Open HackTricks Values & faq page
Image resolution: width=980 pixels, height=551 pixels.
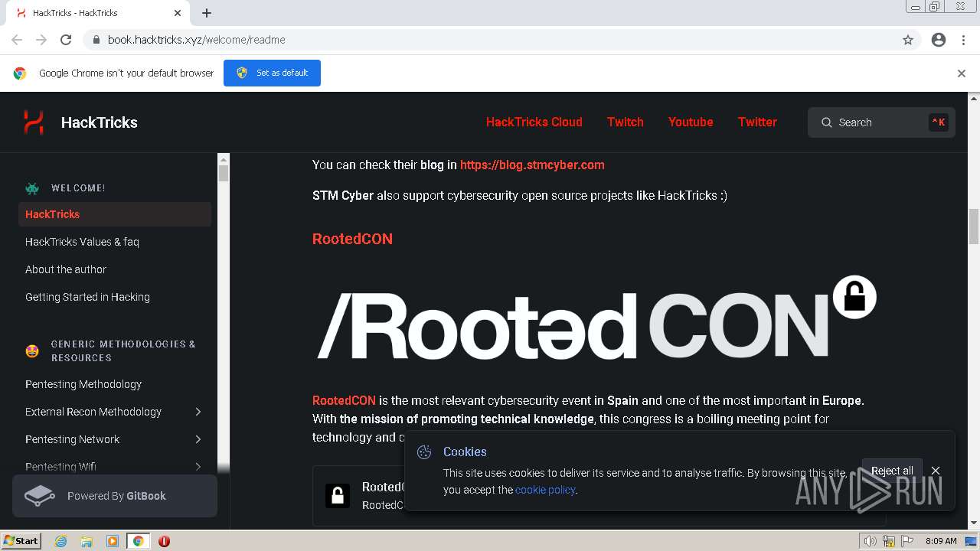pyautogui.click(x=115, y=242)
